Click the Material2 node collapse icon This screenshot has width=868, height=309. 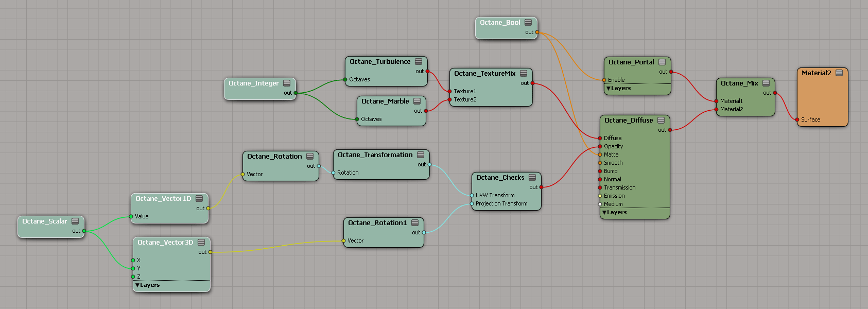(839, 73)
